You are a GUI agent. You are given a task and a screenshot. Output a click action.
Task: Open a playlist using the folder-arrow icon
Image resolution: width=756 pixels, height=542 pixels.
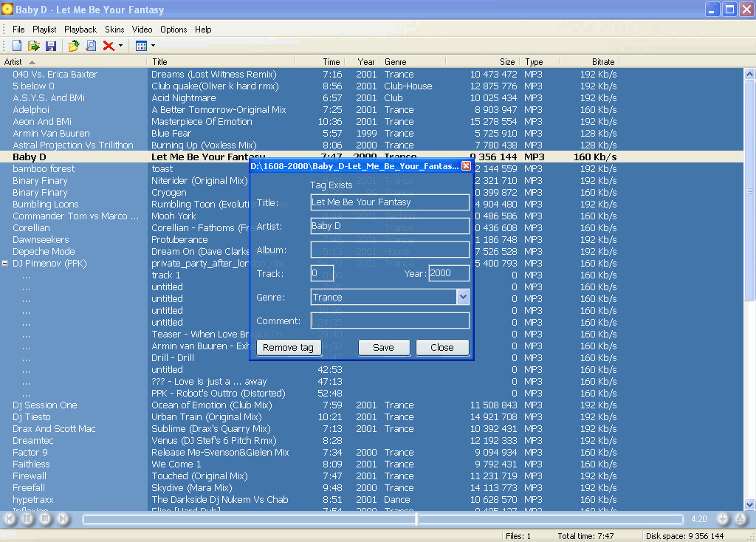click(34, 46)
